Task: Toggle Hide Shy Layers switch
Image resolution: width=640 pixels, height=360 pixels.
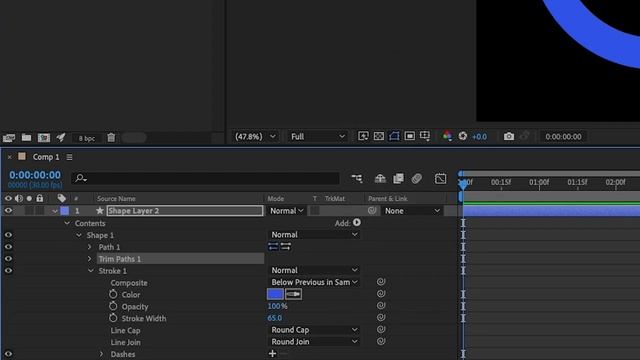Action: pyautogui.click(x=380, y=178)
